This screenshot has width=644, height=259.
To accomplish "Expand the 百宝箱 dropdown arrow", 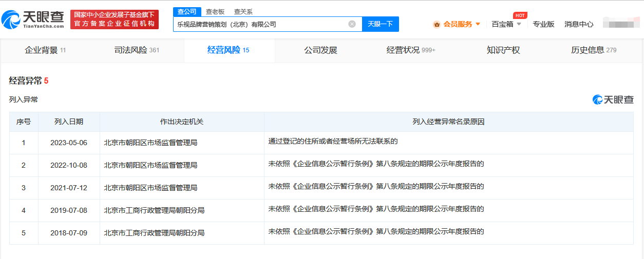I will point(519,24).
